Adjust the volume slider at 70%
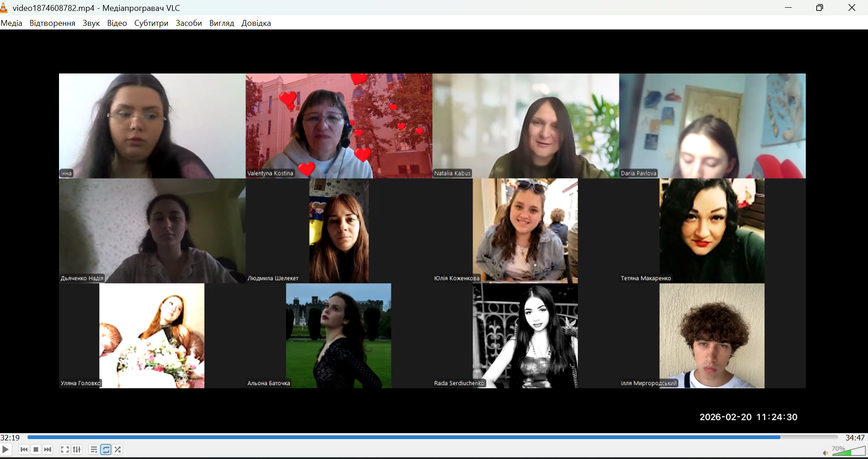The width and height of the screenshot is (868, 459). [x=848, y=451]
